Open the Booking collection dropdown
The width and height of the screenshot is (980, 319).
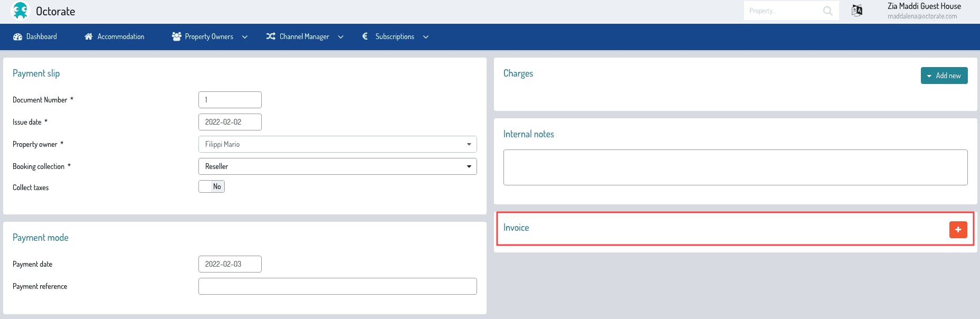(337, 166)
